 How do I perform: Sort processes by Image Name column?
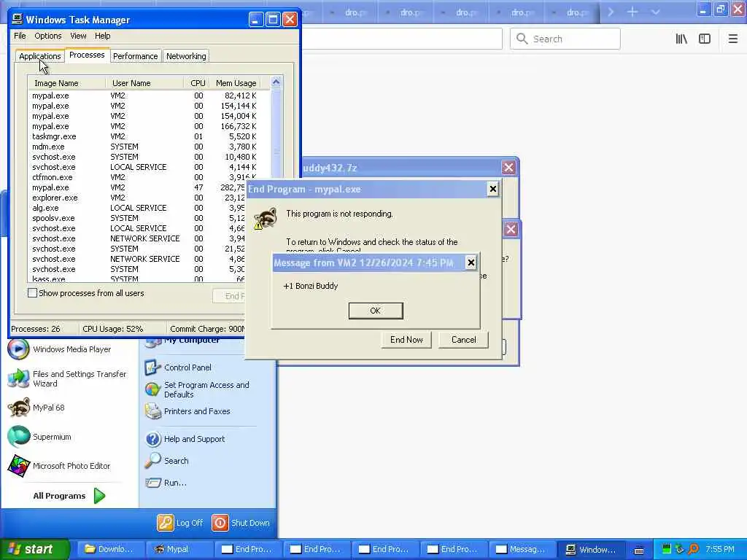[66, 83]
